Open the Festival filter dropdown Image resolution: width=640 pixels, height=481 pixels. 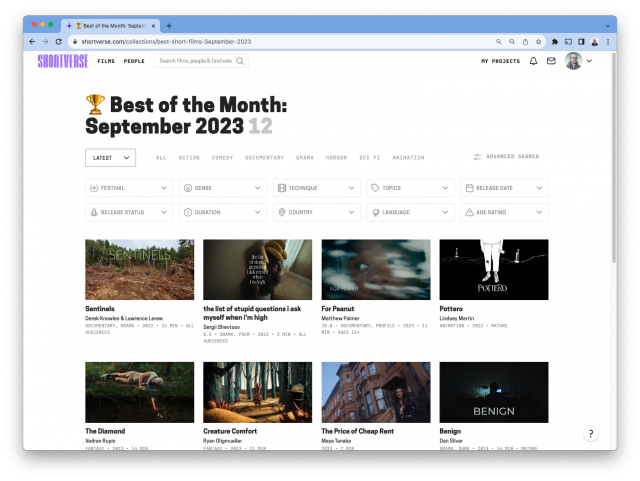(129, 188)
